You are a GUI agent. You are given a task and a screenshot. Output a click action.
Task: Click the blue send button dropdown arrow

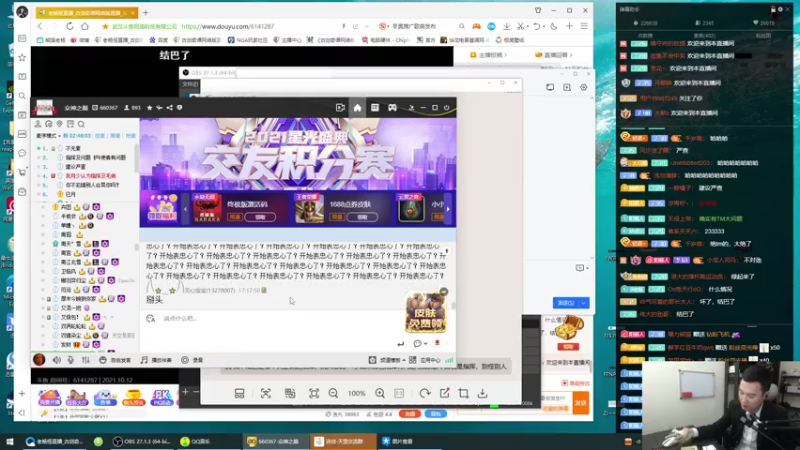(x=584, y=303)
